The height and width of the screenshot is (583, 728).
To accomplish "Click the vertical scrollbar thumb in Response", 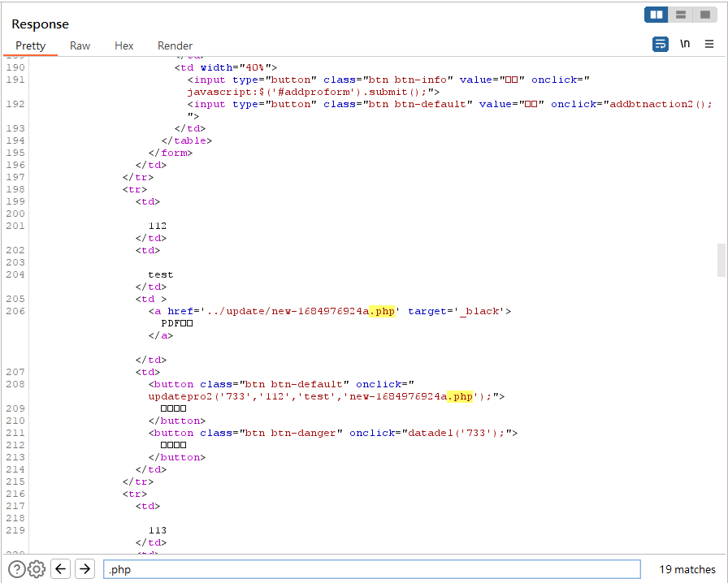I will click(721, 260).
